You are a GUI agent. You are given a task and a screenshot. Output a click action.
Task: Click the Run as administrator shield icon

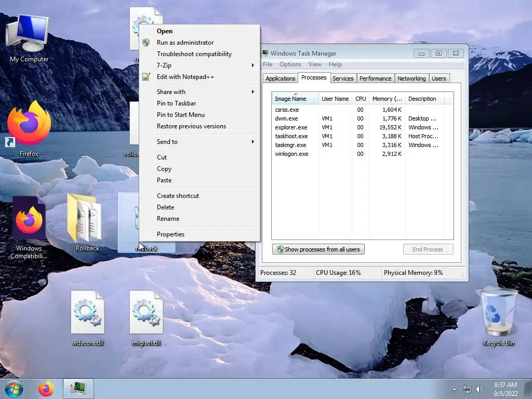point(146,43)
